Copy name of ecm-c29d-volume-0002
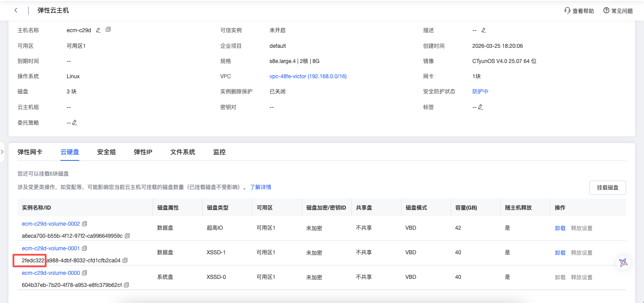Screen dimensions: 644x303 [x=85, y=223]
